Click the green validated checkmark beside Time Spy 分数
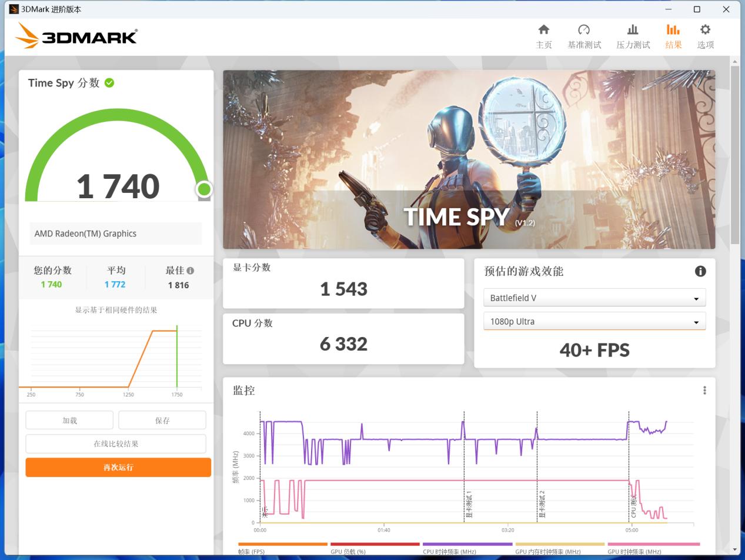The height and width of the screenshot is (560, 745). 109,83
